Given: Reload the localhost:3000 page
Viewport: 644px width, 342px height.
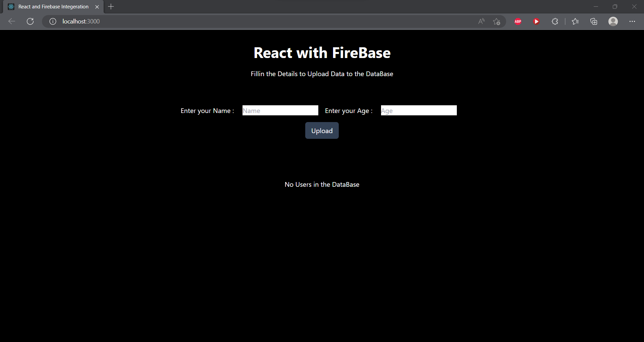Looking at the screenshot, I should coord(30,21).
